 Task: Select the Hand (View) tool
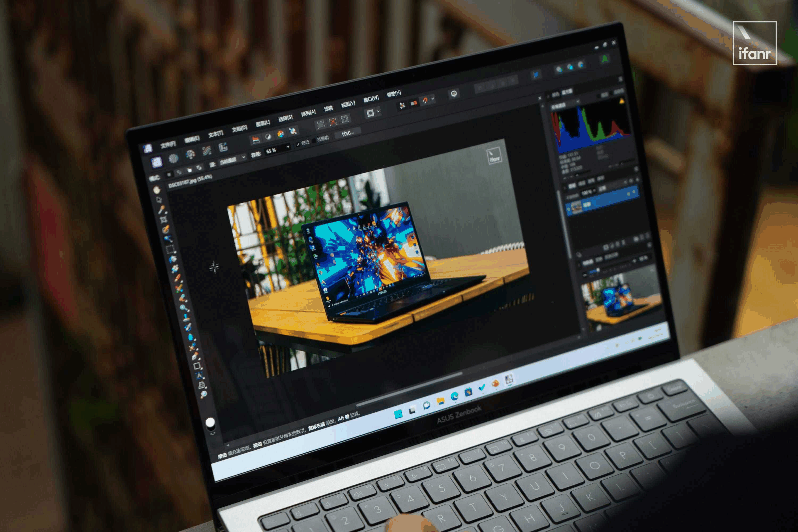156,190
